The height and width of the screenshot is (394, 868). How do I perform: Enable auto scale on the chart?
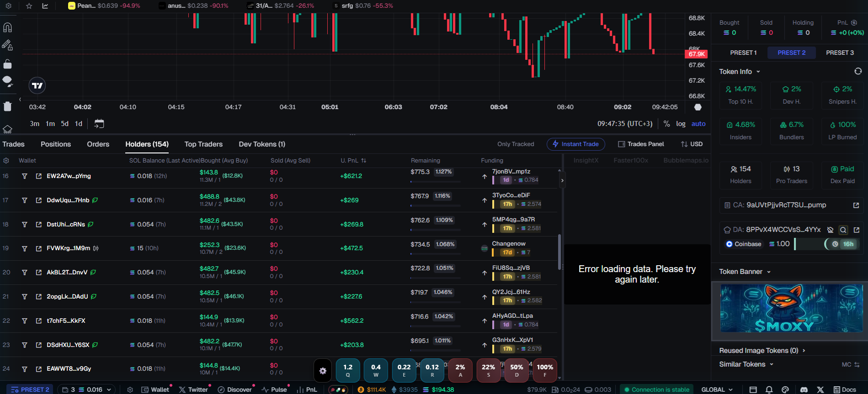click(x=698, y=124)
